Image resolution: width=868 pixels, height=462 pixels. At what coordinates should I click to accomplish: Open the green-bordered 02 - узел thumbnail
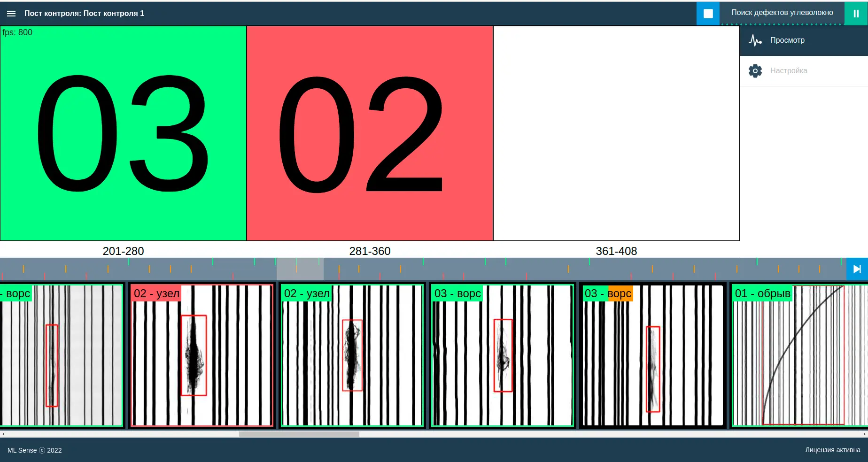(x=352, y=355)
